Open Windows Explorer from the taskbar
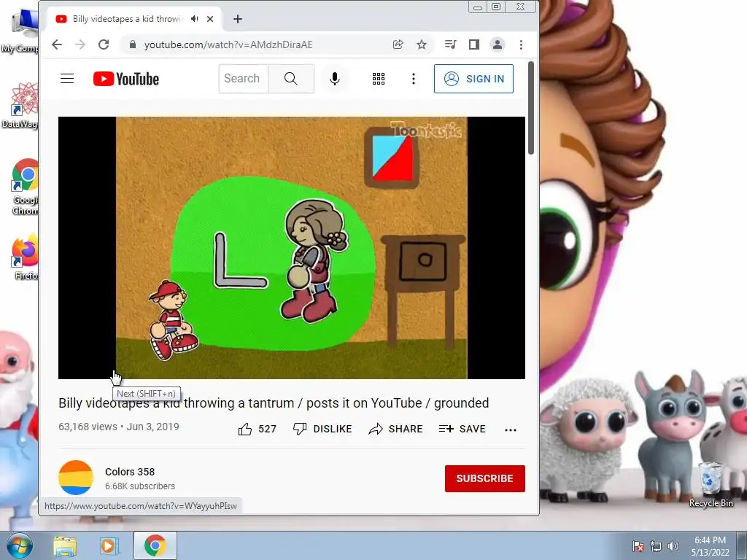 click(65, 545)
